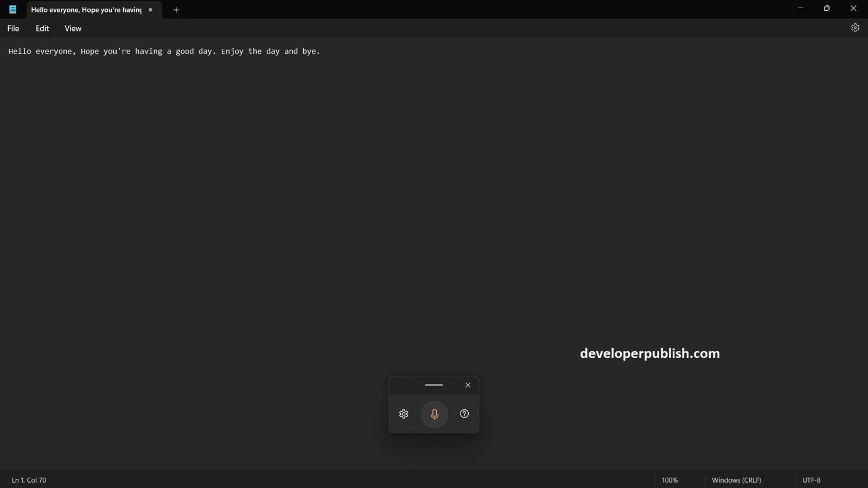Open the File menu
This screenshot has width=868, height=488.
pos(13,28)
